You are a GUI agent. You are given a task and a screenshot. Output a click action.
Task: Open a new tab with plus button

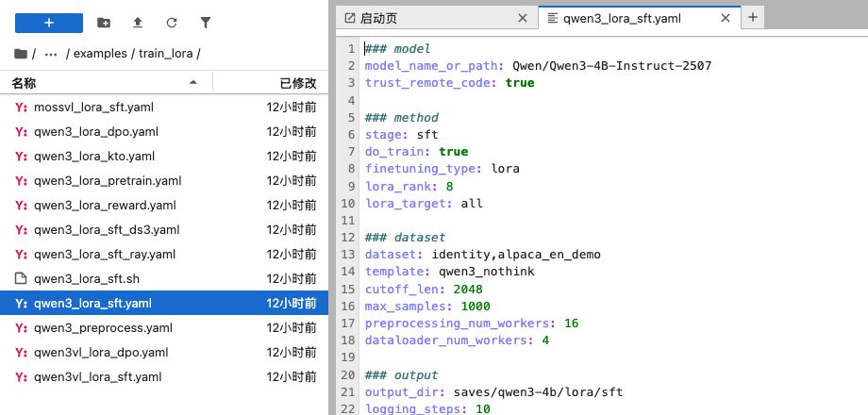[752, 17]
